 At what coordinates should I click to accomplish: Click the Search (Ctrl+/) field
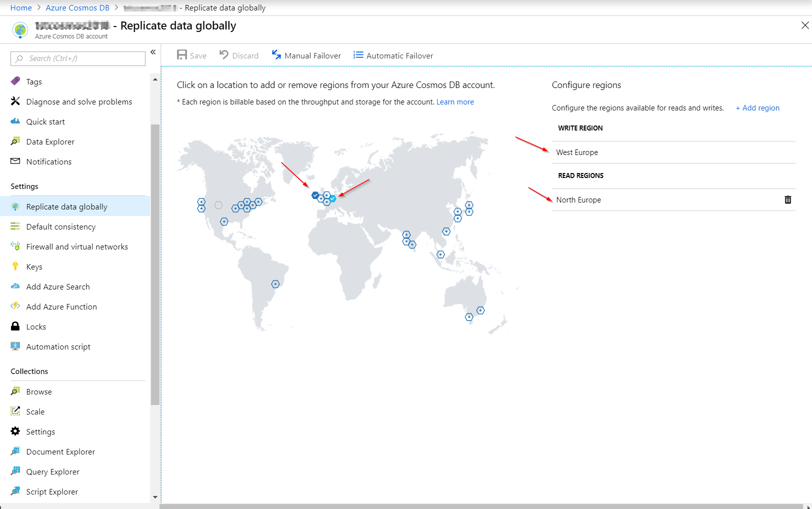click(x=78, y=58)
